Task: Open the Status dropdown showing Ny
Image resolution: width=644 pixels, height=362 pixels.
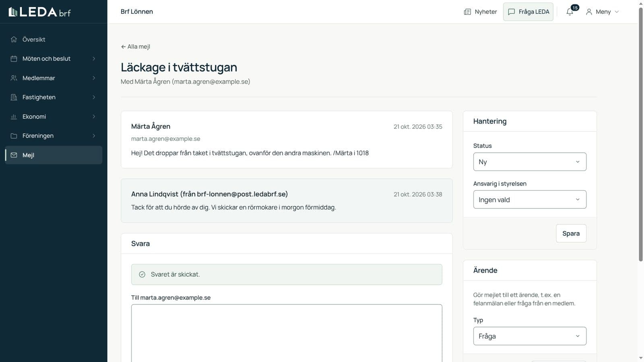Action: (530, 162)
